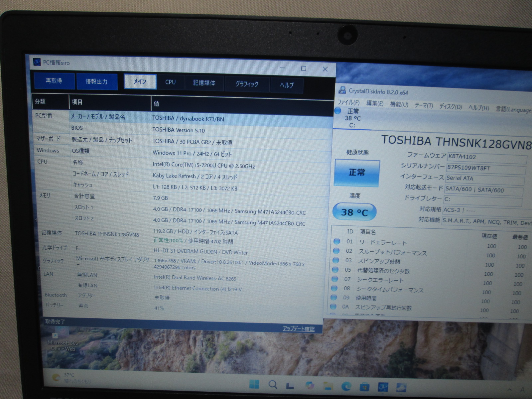Image resolution: width=532 pixels, height=399 pixels.
Task: Click status icon for リードエラーレート row
Action: [x=337, y=241]
